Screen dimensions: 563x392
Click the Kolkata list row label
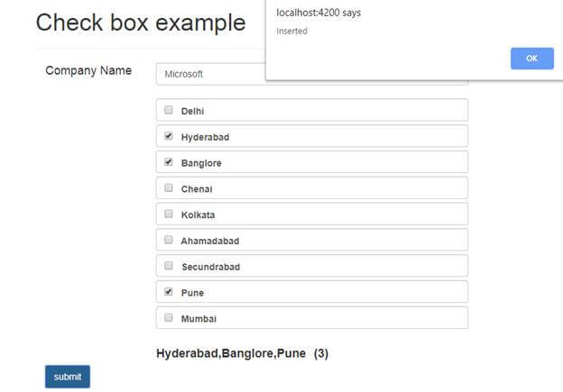[198, 215]
